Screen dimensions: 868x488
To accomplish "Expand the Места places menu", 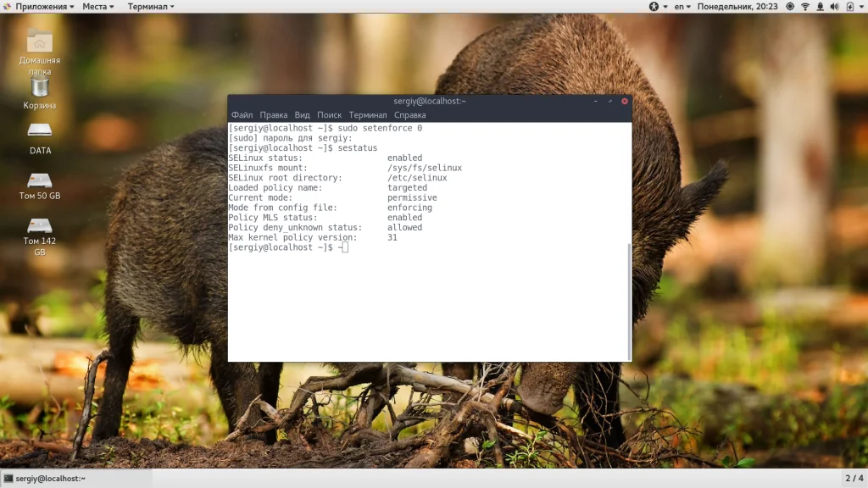I will point(98,7).
